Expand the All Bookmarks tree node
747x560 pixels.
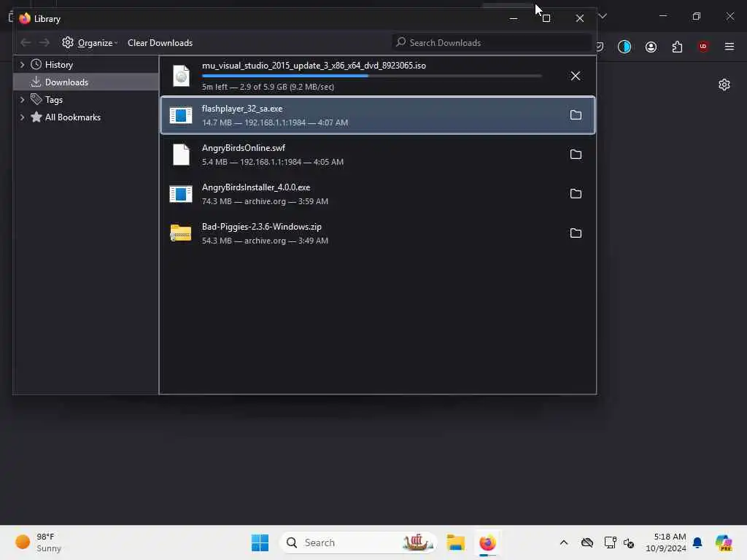tap(22, 117)
